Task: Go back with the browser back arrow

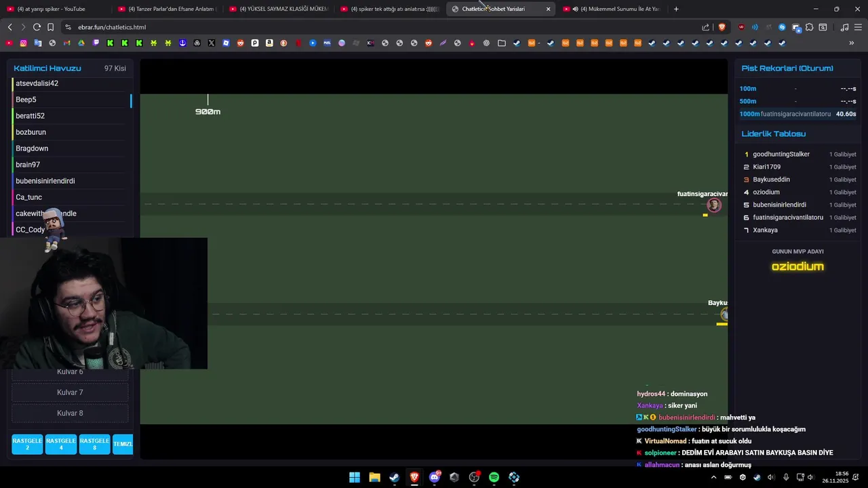Action: pyautogui.click(x=9, y=27)
